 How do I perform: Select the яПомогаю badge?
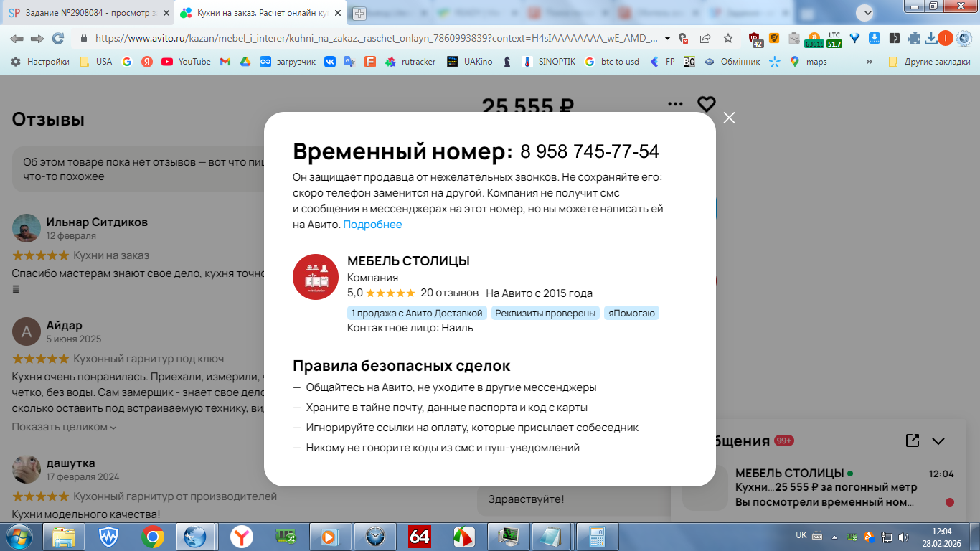tap(631, 313)
